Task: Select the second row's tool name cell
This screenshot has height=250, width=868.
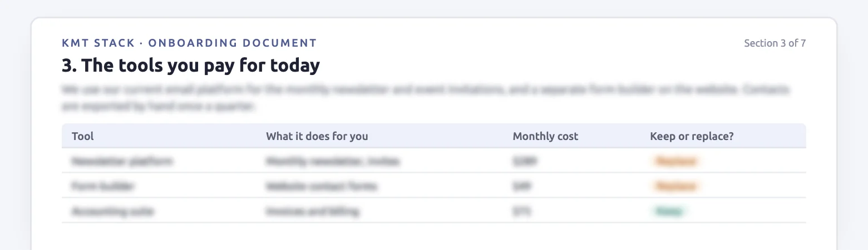Action: pos(103,186)
